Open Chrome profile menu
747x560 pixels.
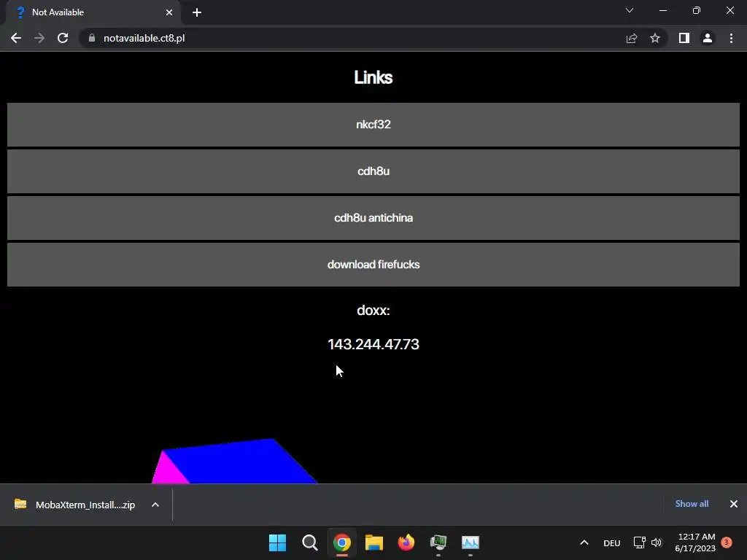[708, 38]
